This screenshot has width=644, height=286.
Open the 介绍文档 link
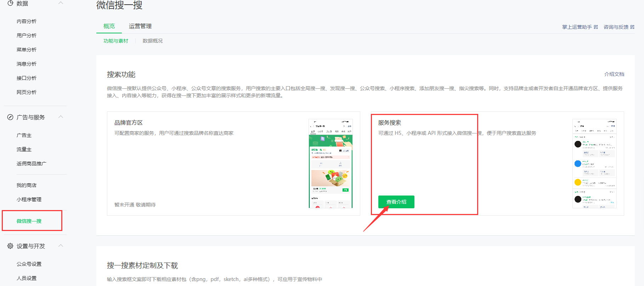(x=614, y=74)
